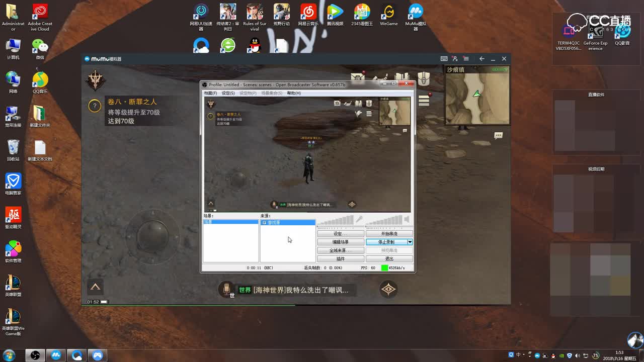Open dropdown arrow next to 停止录制
Image resolution: width=644 pixels, height=362 pixels.
pos(410,242)
